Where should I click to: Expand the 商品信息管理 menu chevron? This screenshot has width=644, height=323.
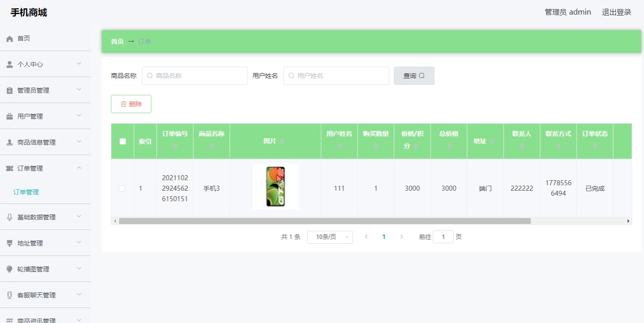(x=79, y=142)
